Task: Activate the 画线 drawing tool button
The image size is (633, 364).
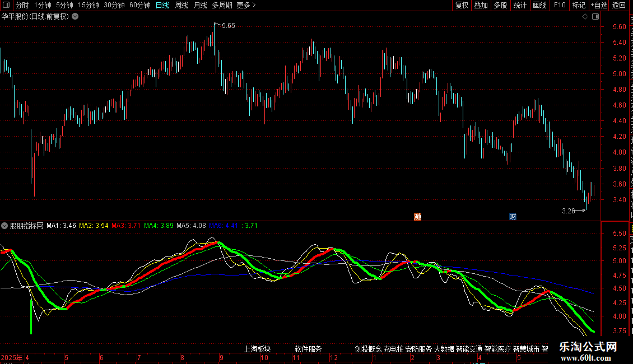Action: [540, 5]
